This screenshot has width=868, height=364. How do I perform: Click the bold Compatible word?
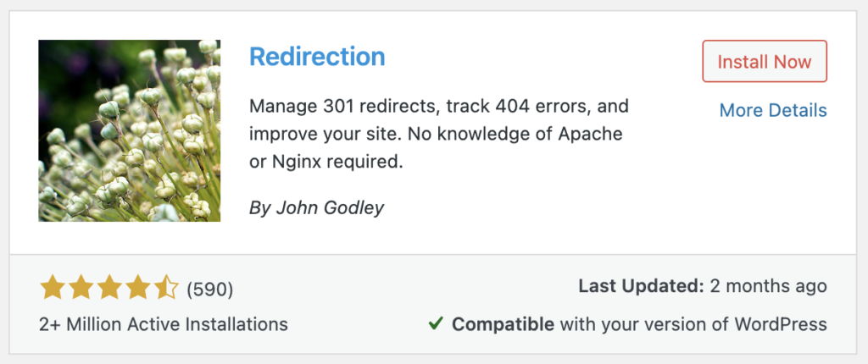pyautogui.click(x=503, y=324)
